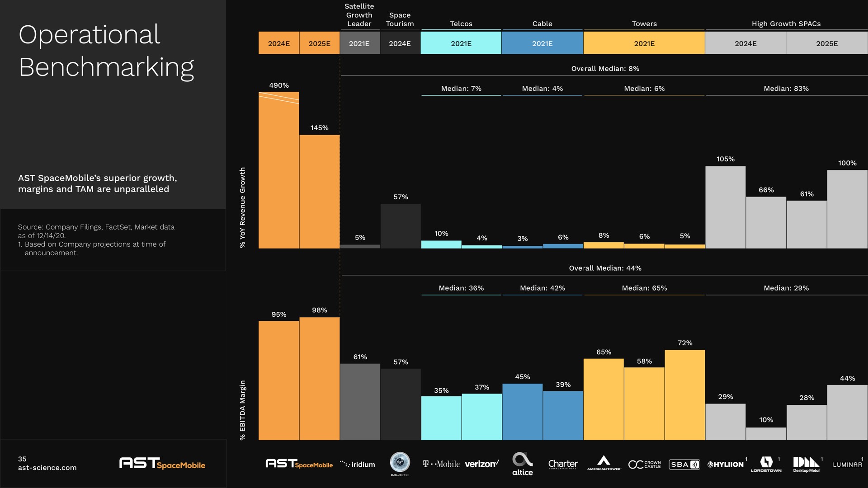Image resolution: width=868 pixels, height=488 pixels.
Task: Click the Iridium logo
Action: point(357,464)
